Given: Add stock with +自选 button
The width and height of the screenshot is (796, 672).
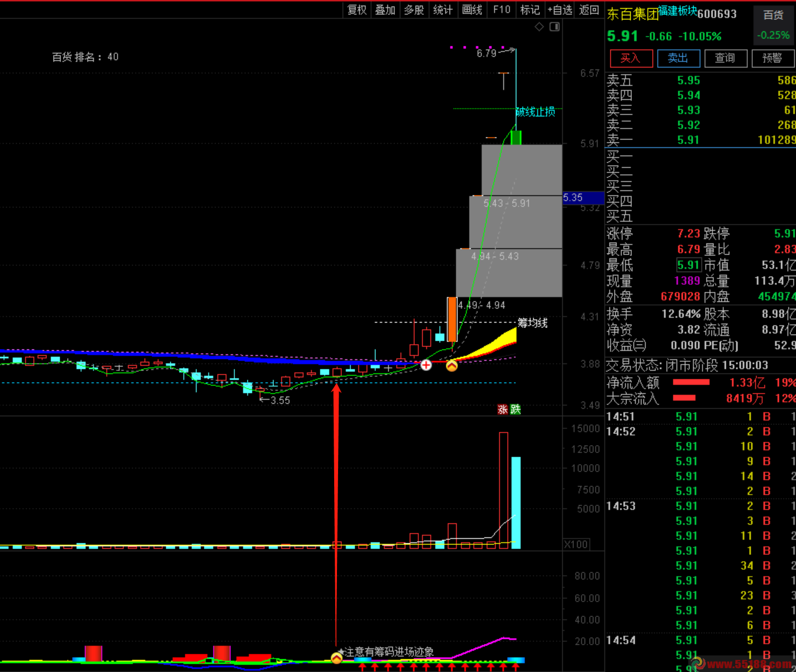Looking at the screenshot, I should pyautogui.click(x=560, y=9).
